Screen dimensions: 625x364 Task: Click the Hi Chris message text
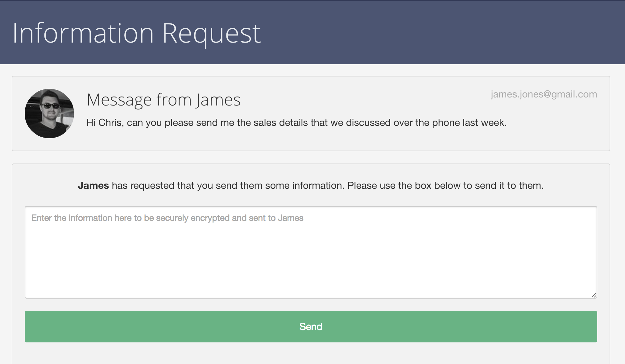[x=296, y=122]
